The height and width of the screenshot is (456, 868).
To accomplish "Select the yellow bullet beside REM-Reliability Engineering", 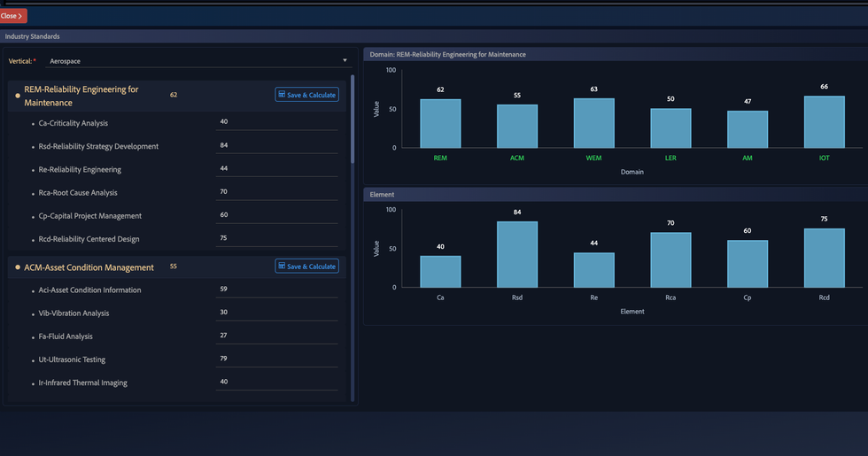I will point(18,96).
